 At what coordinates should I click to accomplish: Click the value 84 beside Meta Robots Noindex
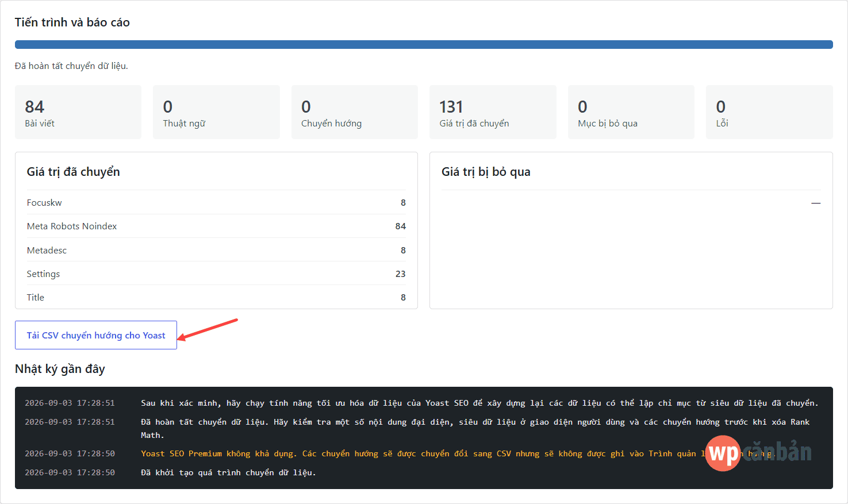401,226
